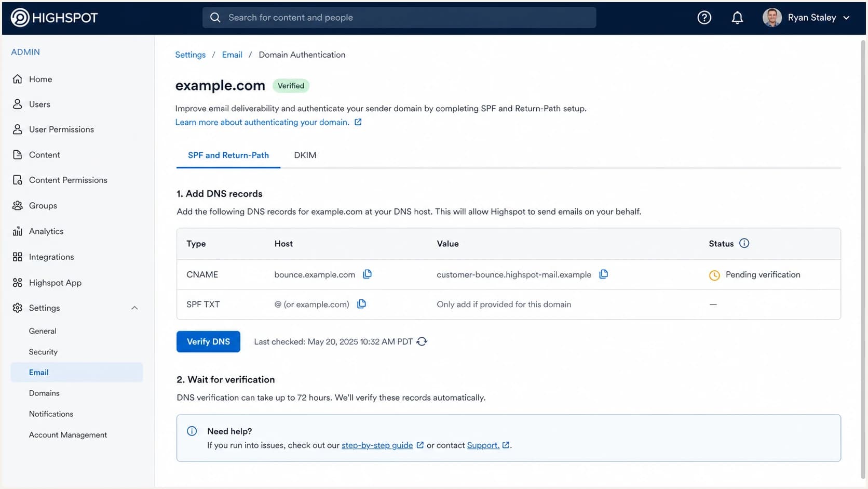This screenshot has width=868, height=489.
Task: Select General under Settings
Action: point(43,331)
